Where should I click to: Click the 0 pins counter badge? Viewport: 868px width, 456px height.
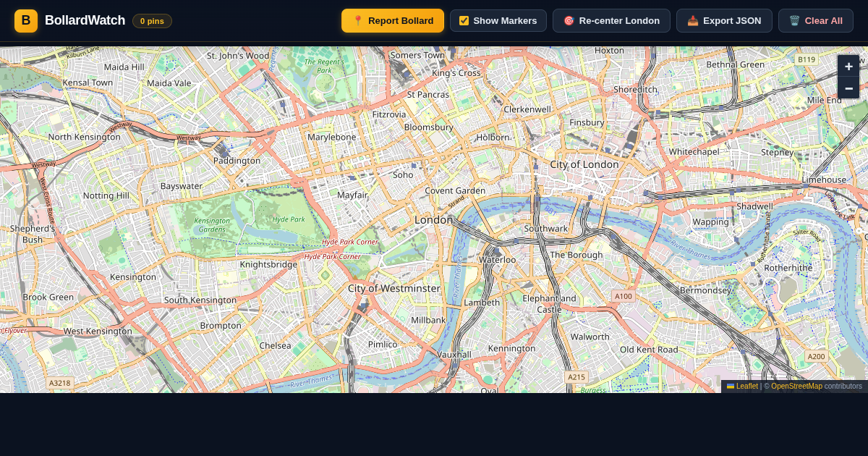click(x=152, y=21)
